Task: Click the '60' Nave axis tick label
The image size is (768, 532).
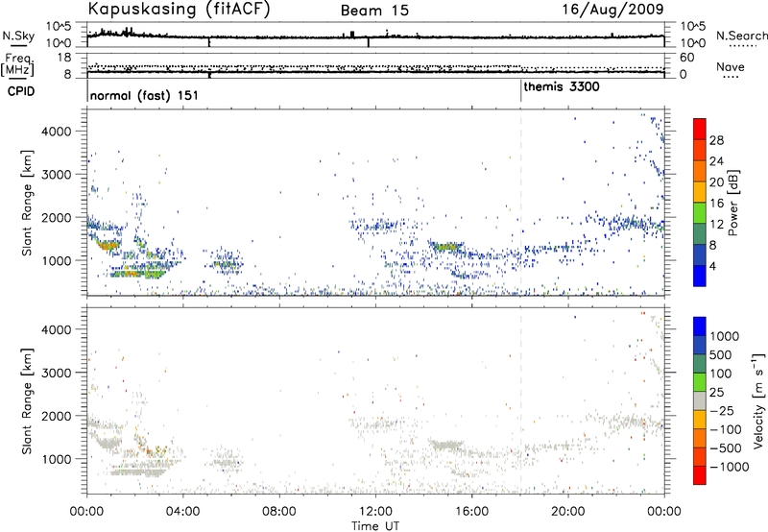Action: pos(686,58)
